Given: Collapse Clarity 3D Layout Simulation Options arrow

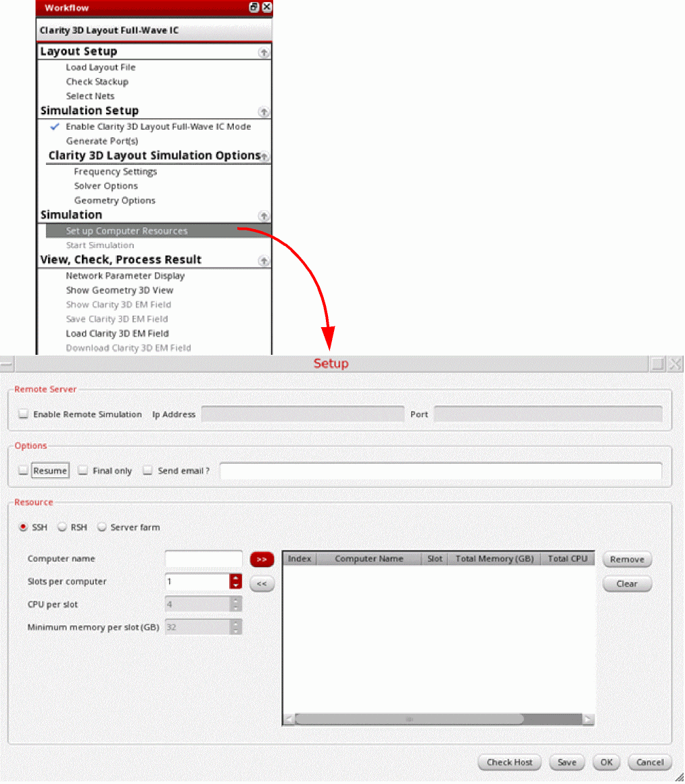Looking at the screenshot, I should 264,157.
